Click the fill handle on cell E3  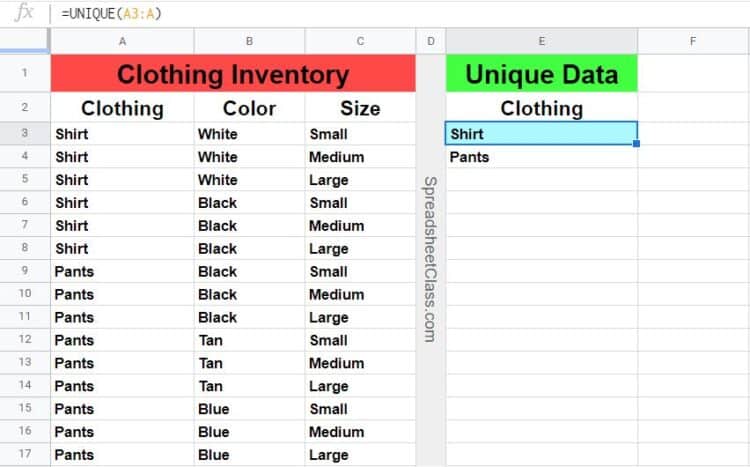[637, 144]
